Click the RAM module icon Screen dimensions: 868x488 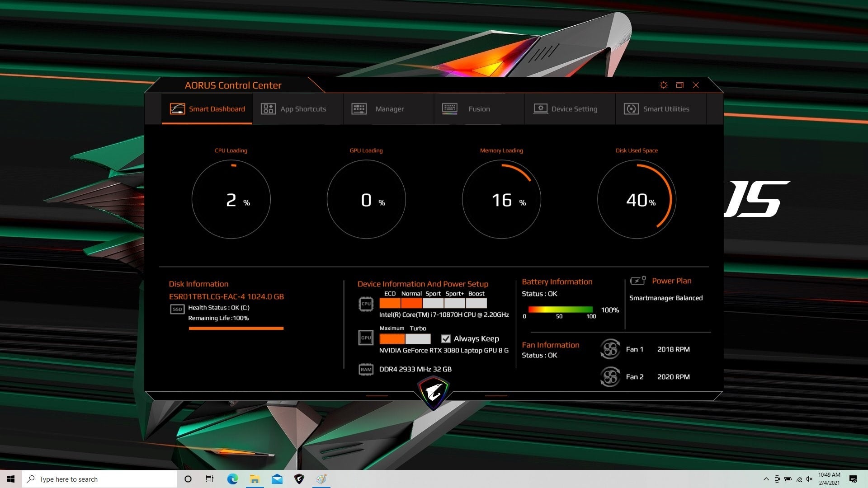366,369
